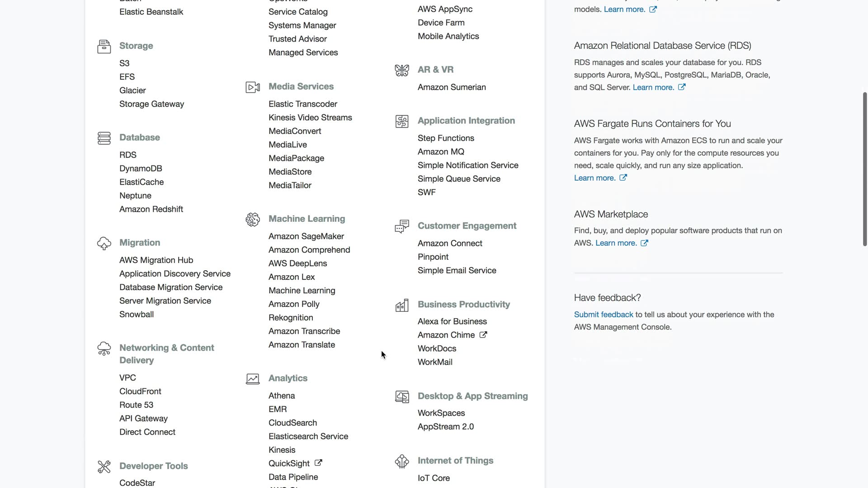Open the DynamoDB service
This screenshot has height=488, width=868.
pos(141,169)
